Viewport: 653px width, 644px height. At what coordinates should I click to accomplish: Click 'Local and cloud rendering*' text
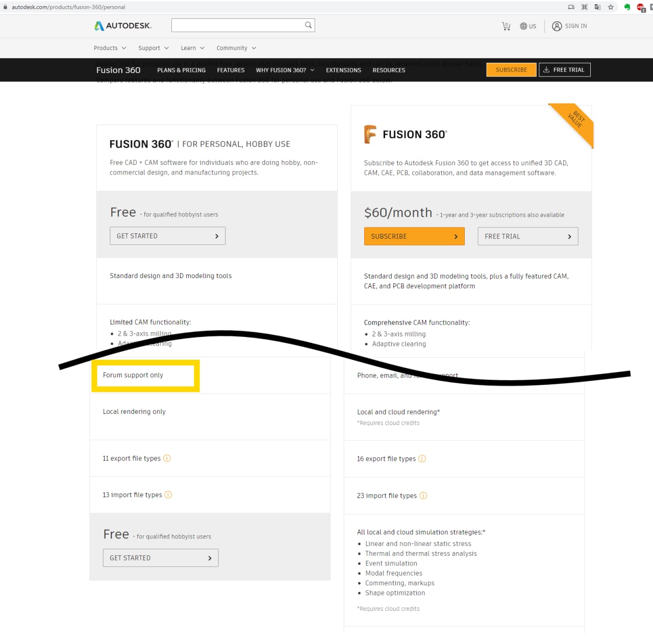(x=398, y=412)
